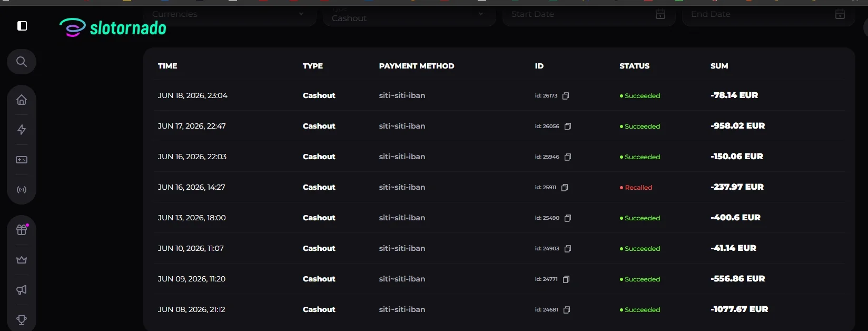
Task: Select the Recalled -237.97 EUR transaction row
Action: click(x=498, y=187)
